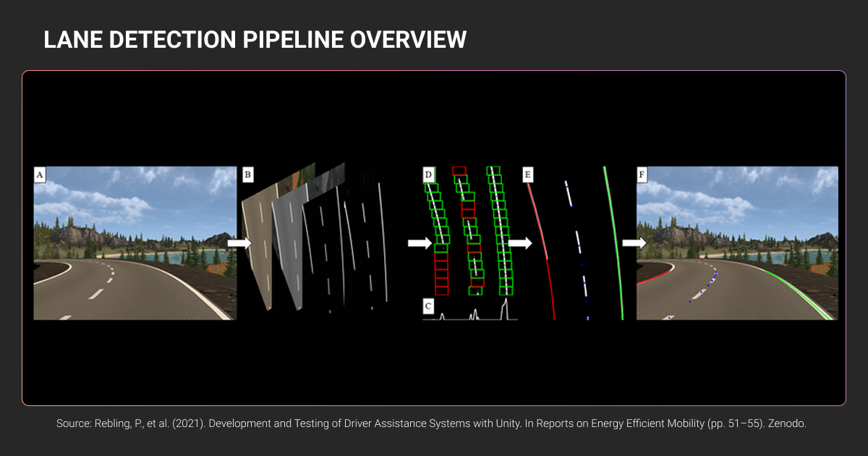Click the "B" panel label
Image resolution: width=868 pixels, height=456 pixels.
coord(248,174)
